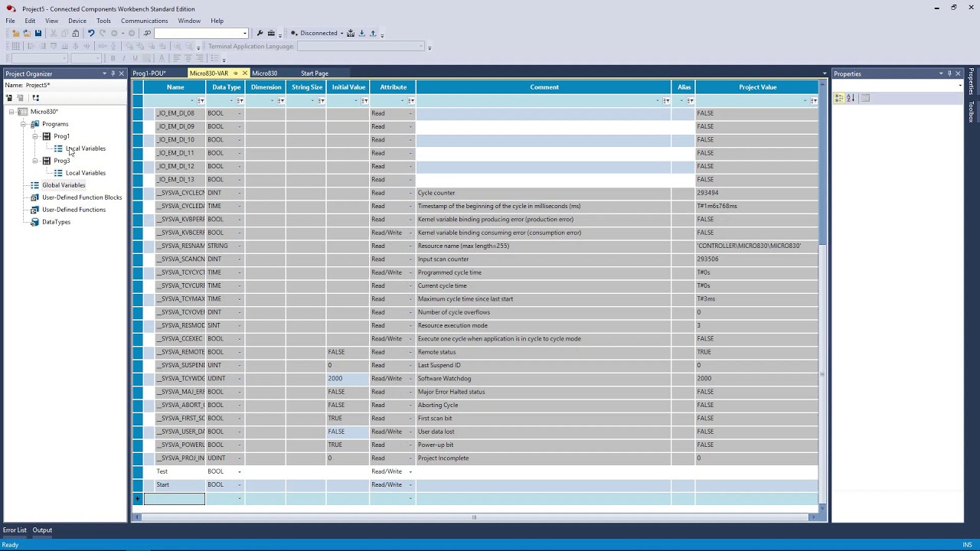Open the Error List bottom tab

click(15, 530)
